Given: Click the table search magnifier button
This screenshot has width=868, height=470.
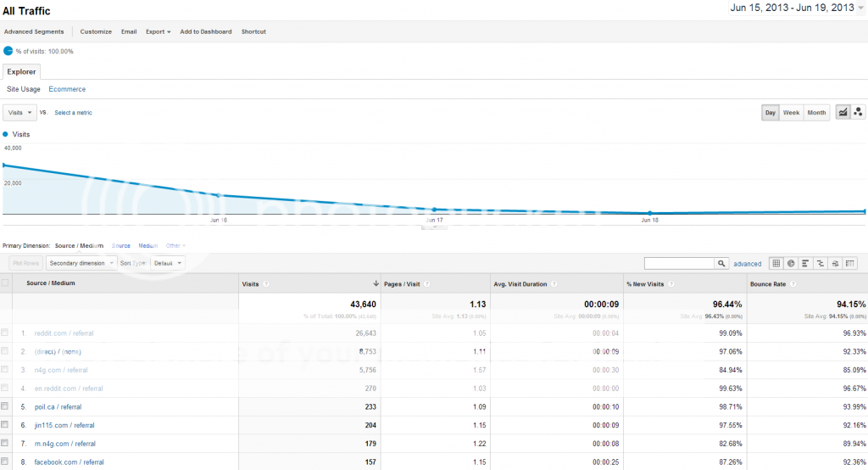Looking at the screenshot, I should coord(721,263).
